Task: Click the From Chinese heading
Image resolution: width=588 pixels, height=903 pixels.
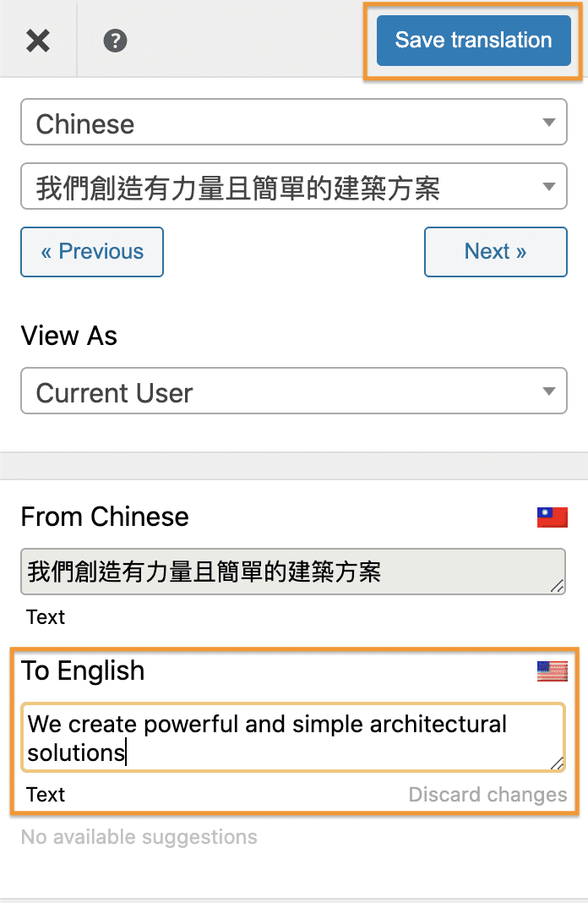Action: 105,517
